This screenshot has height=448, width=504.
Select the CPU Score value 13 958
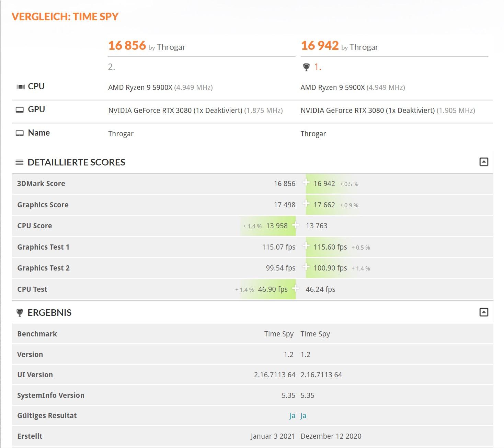click(x=277, y=226)
